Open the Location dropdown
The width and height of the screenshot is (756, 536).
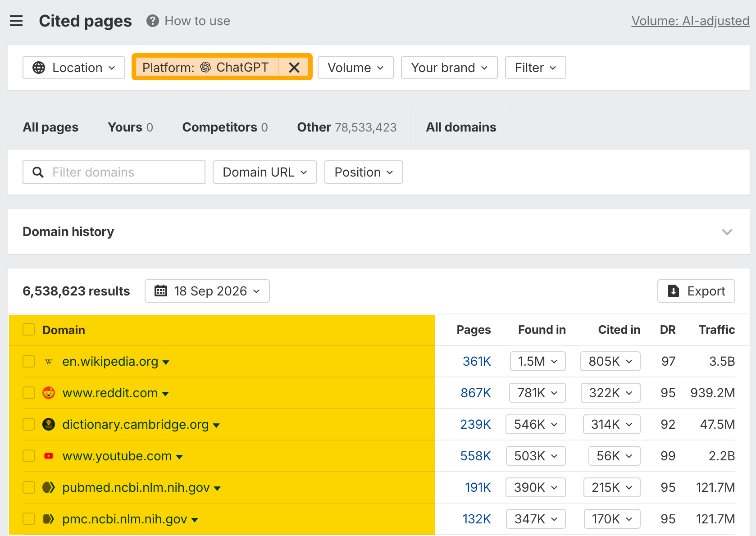74,68
